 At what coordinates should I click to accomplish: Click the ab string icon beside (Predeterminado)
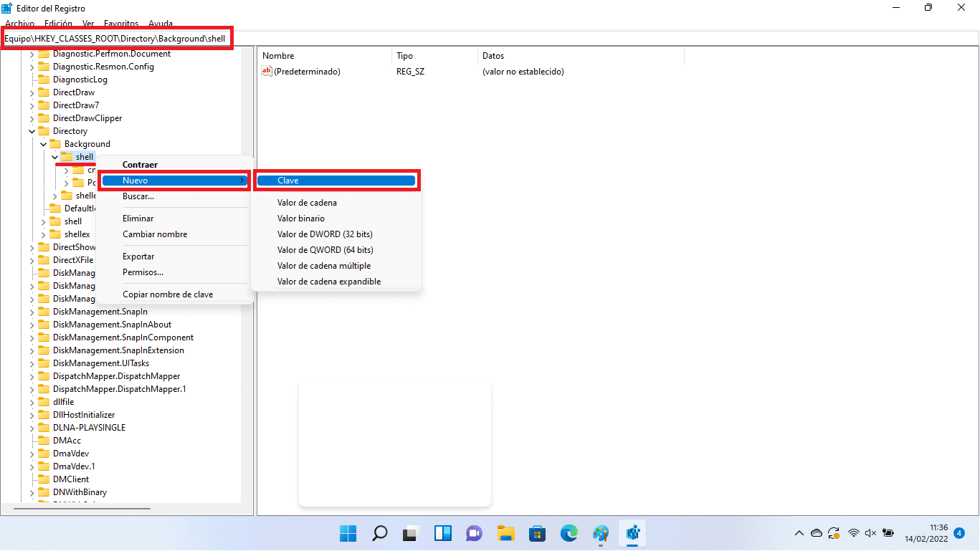(x=267, y=71)
